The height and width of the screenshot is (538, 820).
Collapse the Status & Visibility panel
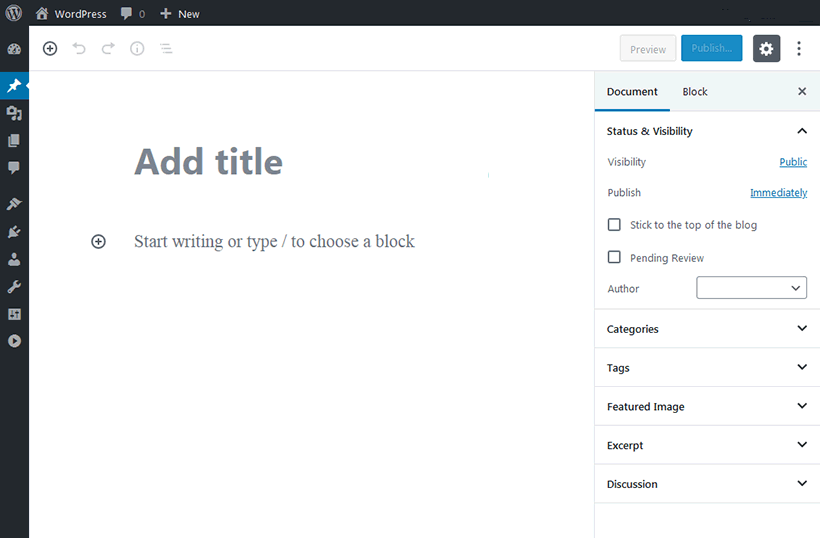pos(801,131)
